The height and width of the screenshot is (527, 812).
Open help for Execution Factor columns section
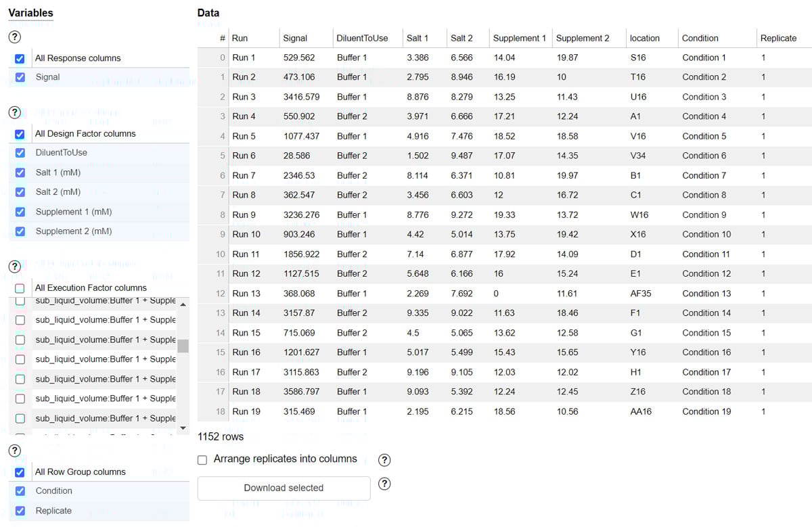[x=15, y=267]
